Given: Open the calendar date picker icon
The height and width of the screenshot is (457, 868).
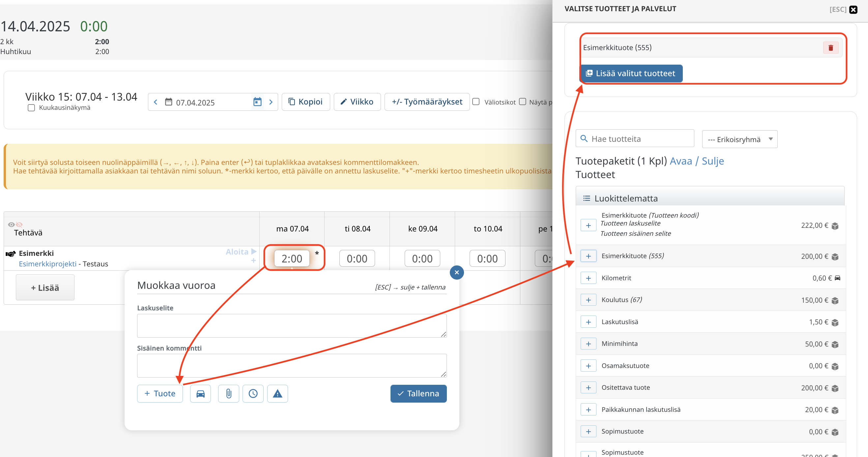Looking at the screenshot, I should [257, 102].
